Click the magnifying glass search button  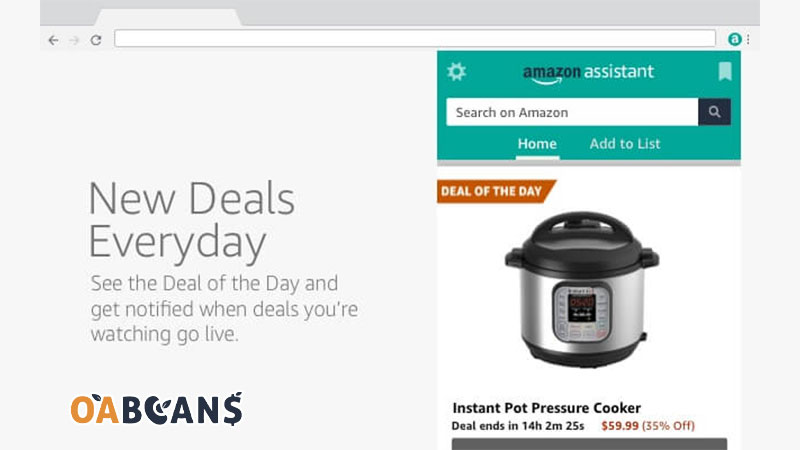point(714,112)
